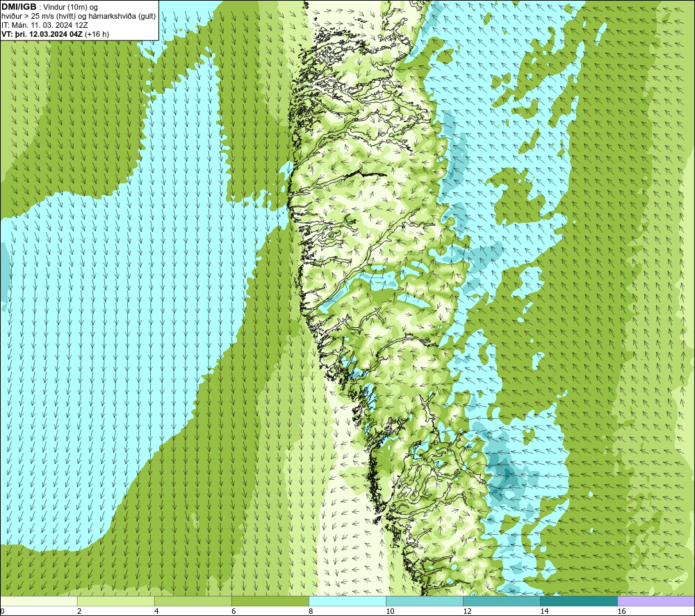Click the 12–14 m/s teal legend swatch
The width and height of the screenshot is (695, 616).
[502, 601]
